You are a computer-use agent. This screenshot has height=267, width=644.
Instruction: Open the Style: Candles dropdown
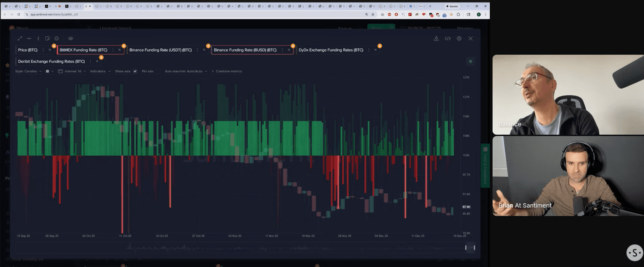28,72
